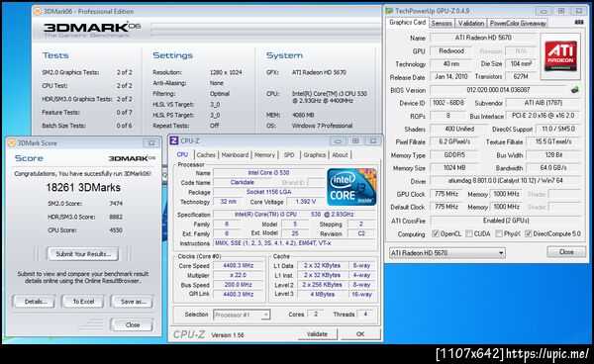Switch to the Caches tab in CPU-Z

click(206, 154)
